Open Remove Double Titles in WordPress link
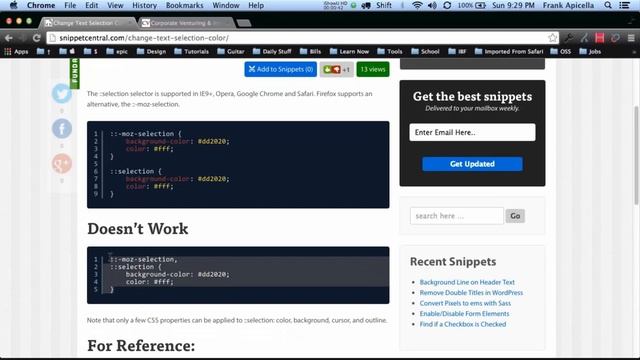This screenshot has width=640, height=360. point(471,293)
